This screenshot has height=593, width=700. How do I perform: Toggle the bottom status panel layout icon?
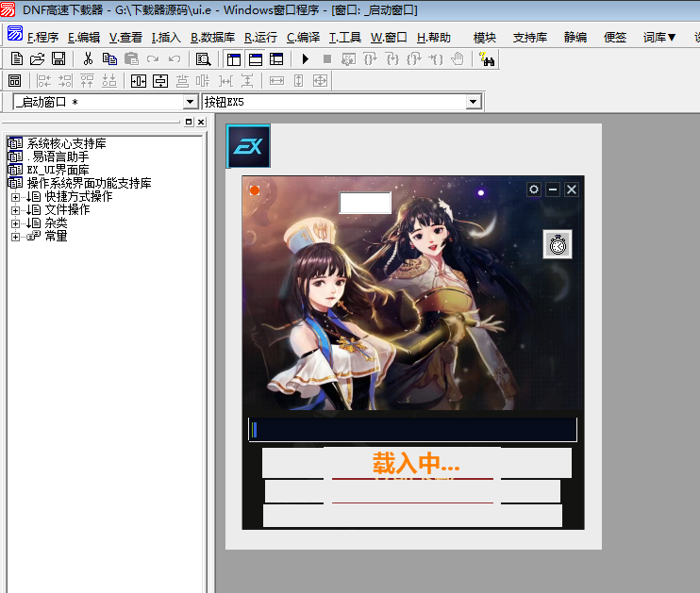256,58
